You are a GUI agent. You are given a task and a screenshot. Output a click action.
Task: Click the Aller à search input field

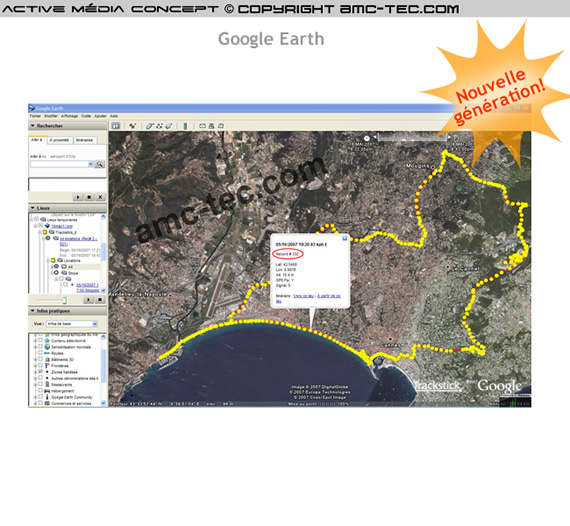60,164
